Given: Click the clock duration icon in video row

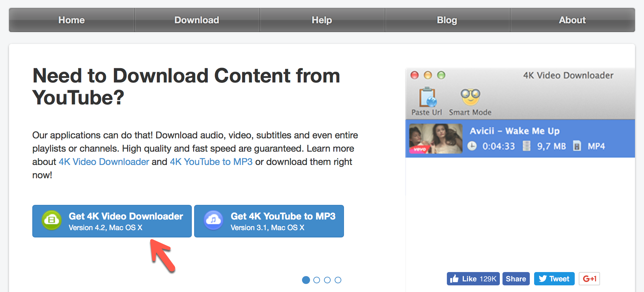Looking at the screenshot, I should (x=472, y=146).
